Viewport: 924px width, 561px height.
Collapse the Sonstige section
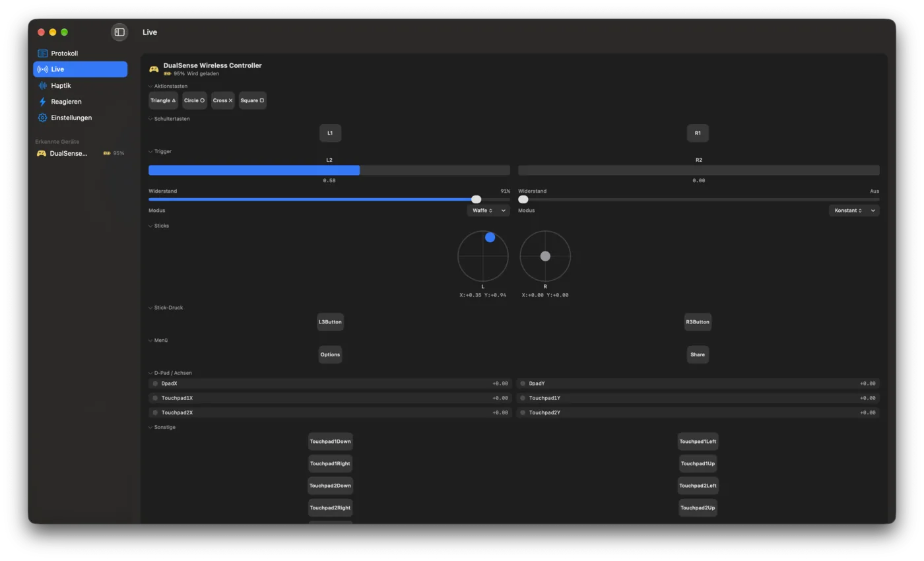150,427
